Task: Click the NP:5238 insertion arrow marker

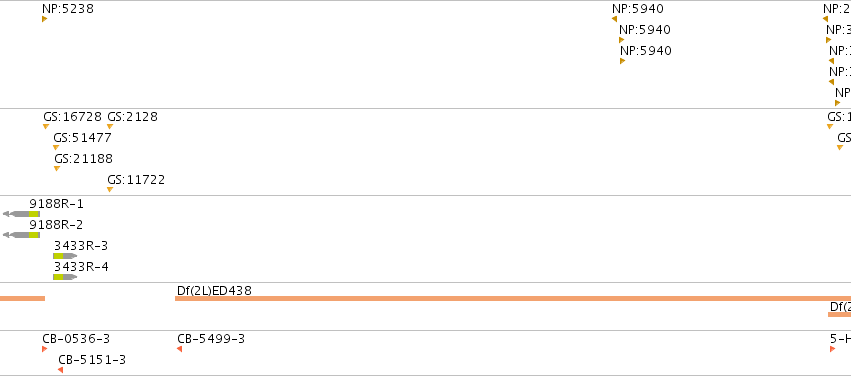Action: pyautogui.click(x=45, y=19)
